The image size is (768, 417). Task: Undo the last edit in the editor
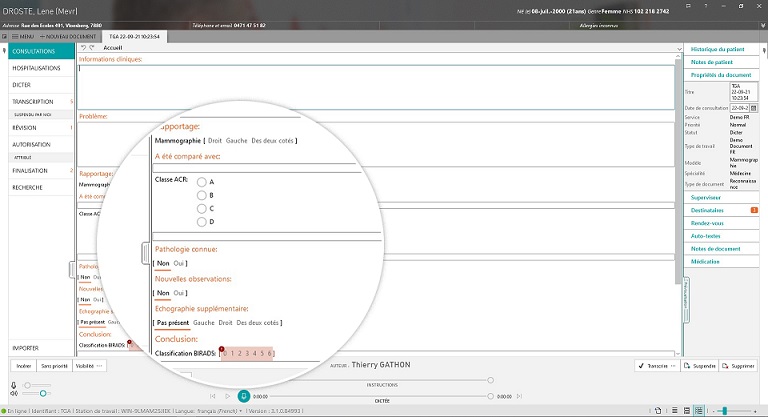pyautogui.click(x=83, y=48)
